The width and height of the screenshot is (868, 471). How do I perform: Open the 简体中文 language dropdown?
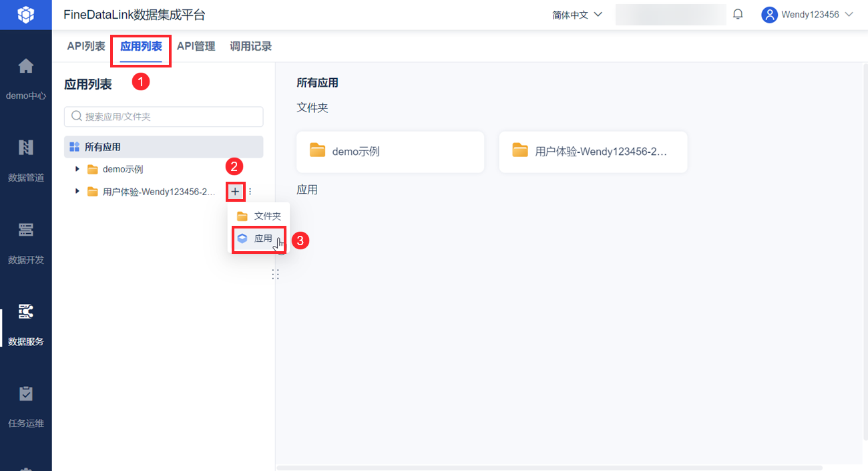[578, 15]
